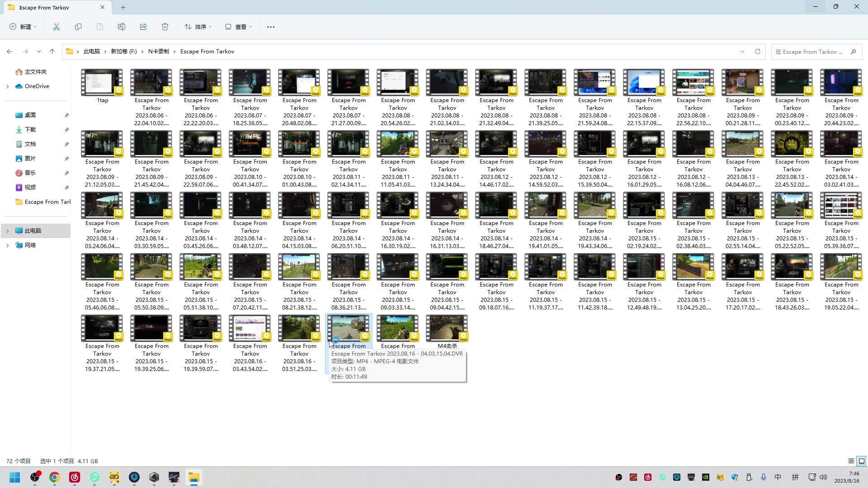
Task: Open Windows Start menu
Action: (15, 477)
